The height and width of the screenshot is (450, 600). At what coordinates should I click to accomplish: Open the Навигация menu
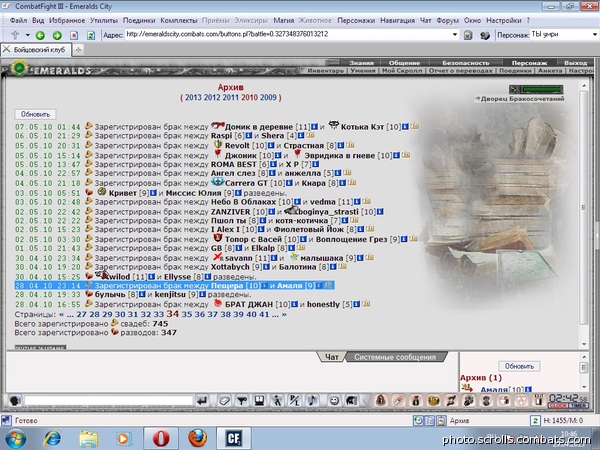397,21
